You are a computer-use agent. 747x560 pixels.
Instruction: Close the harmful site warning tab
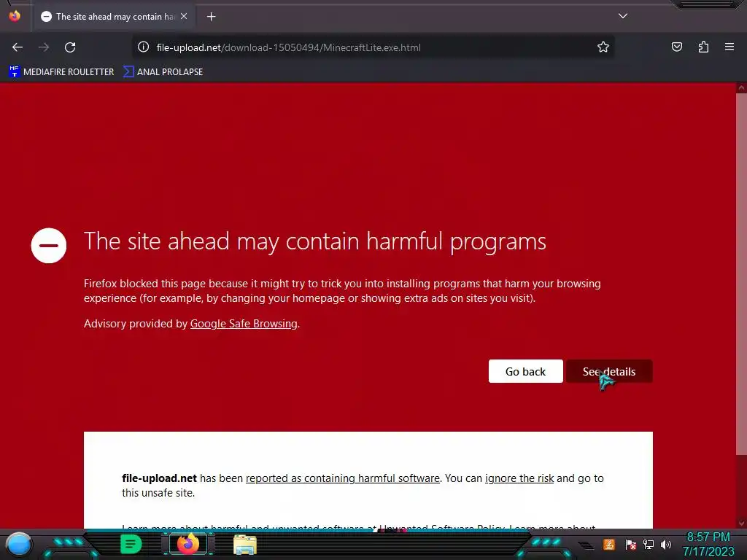click(184, 16)
